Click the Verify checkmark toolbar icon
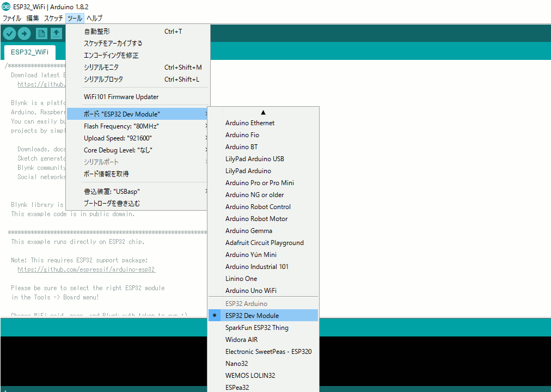 coord(9,34)
